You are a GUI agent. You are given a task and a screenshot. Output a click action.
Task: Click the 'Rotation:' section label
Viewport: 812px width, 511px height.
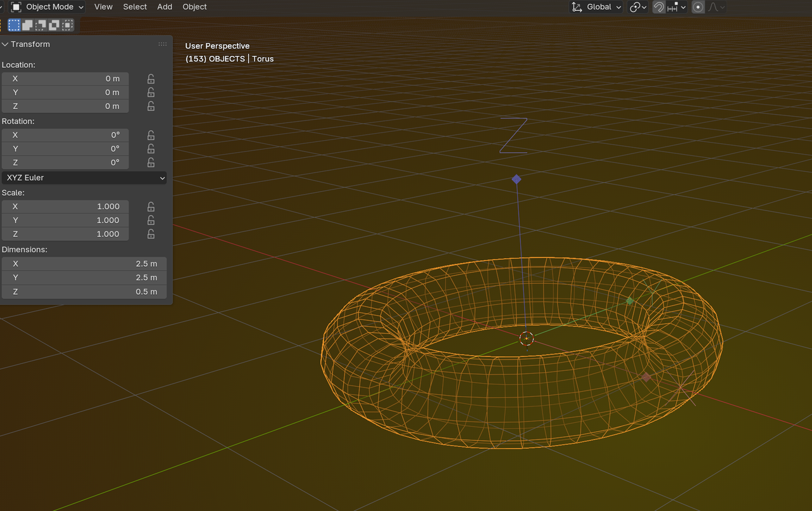(x=18, y=121)
